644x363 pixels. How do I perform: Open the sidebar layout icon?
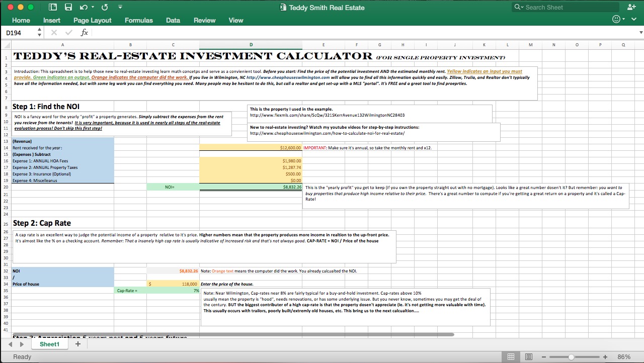coord(53,7)
